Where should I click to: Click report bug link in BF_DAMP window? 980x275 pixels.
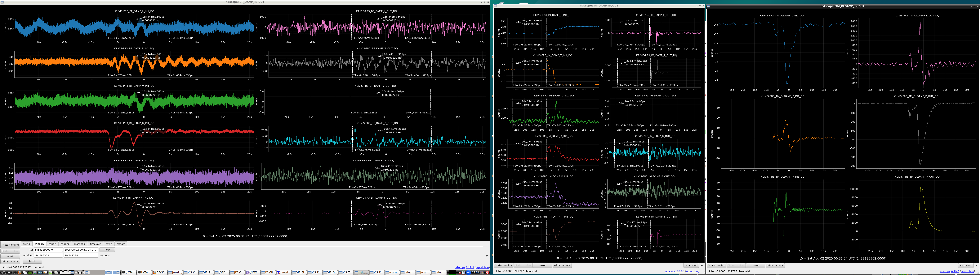[482, 267]
